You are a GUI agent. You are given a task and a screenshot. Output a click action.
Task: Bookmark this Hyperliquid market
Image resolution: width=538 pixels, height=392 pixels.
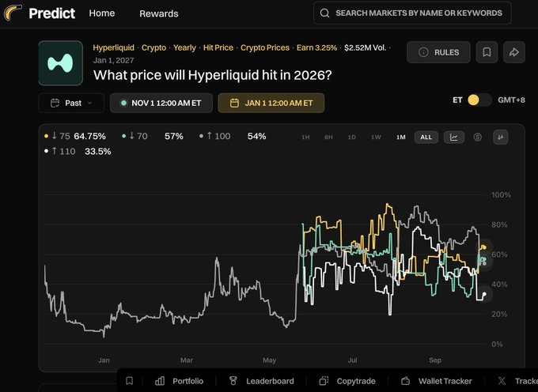pyautogui.click(x=487, y=52)
